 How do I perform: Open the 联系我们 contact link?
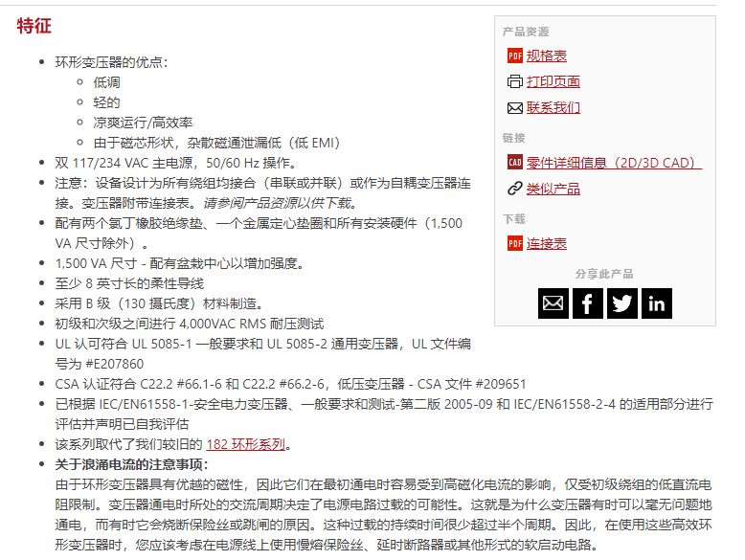pos(553,108)
